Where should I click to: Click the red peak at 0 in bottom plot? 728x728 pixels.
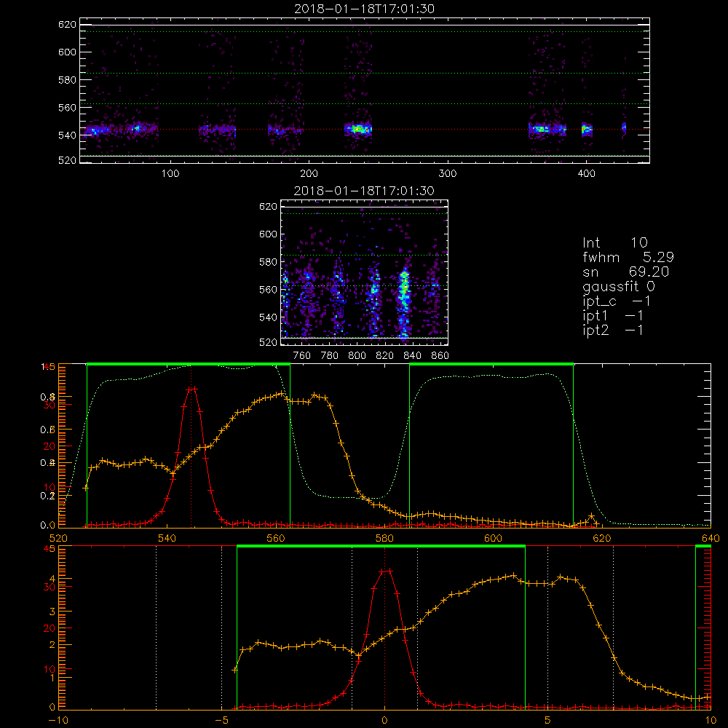pyautogui.click(x=387, y=571)
